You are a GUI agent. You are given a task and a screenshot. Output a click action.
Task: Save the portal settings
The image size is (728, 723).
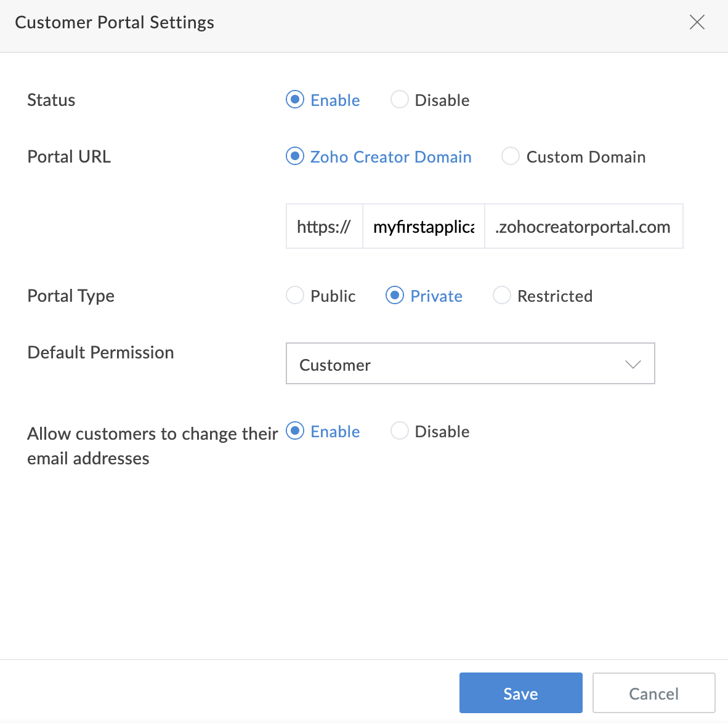click(x=521, y=693)
